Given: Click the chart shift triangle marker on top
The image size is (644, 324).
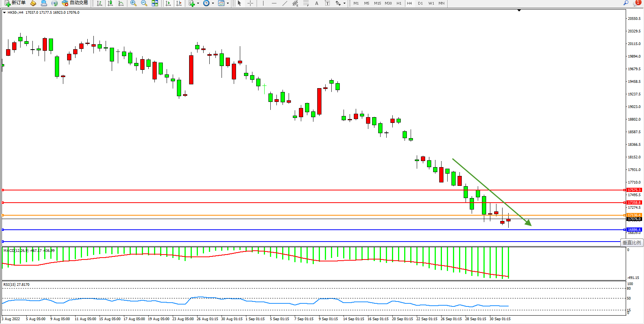Looking at the screenshot, I should point(519,10).
